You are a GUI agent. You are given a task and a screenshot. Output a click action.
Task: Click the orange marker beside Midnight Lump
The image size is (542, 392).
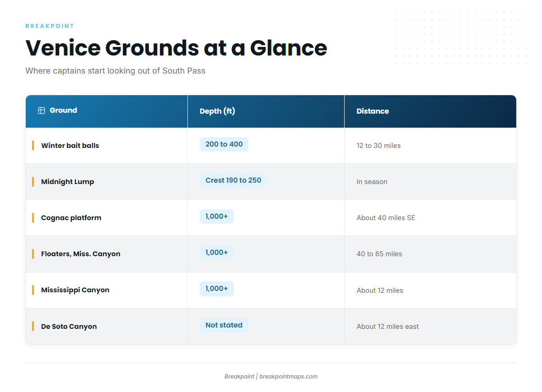[x=33, y=182]
